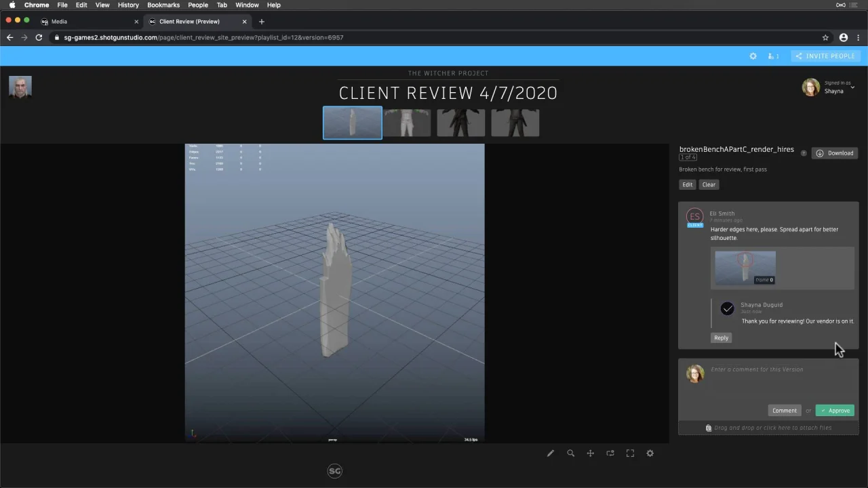This screenshot has width=868, height=488.
Task: Open viewer settings gear below the player
Action: (x=650, y=453)
